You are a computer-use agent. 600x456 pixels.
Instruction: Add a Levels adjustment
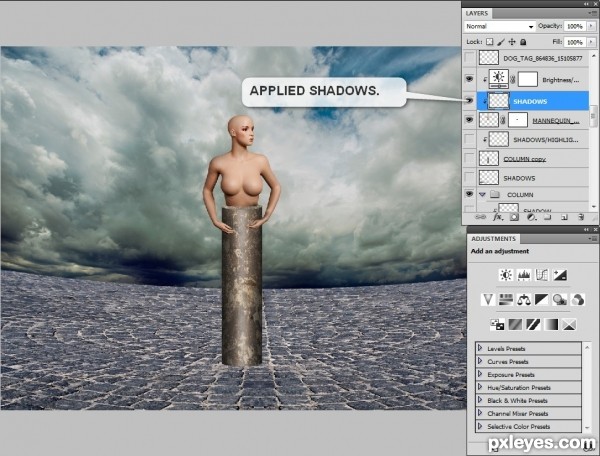pyautogui.click(x=524, y=275)
